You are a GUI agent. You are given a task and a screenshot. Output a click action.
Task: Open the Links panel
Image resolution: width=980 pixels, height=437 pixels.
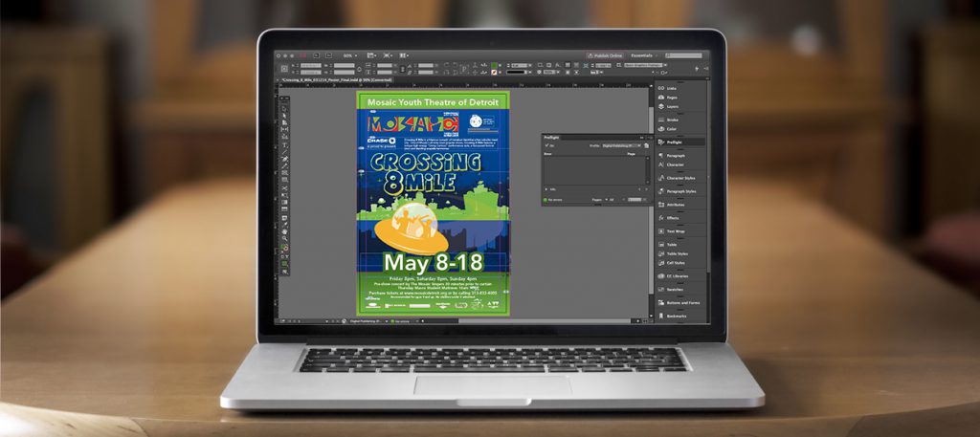coord(670,88)
